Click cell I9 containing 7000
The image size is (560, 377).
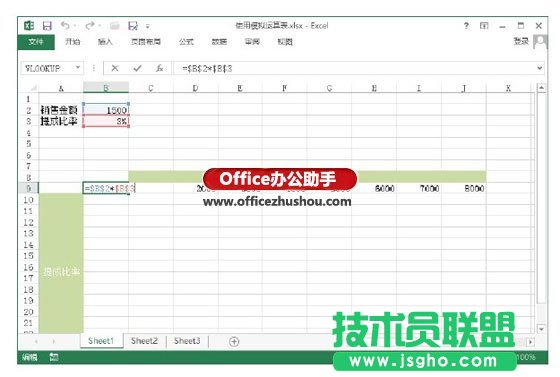(x=419, y=188)
